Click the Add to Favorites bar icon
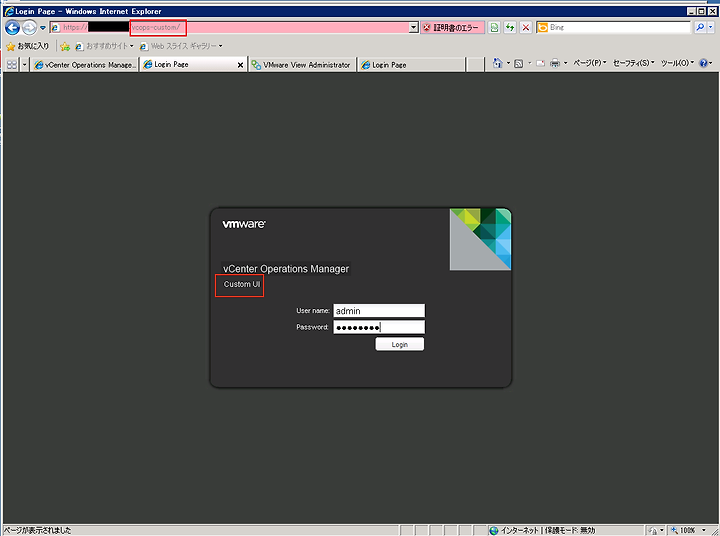720x536 pixels. [65, 46]
